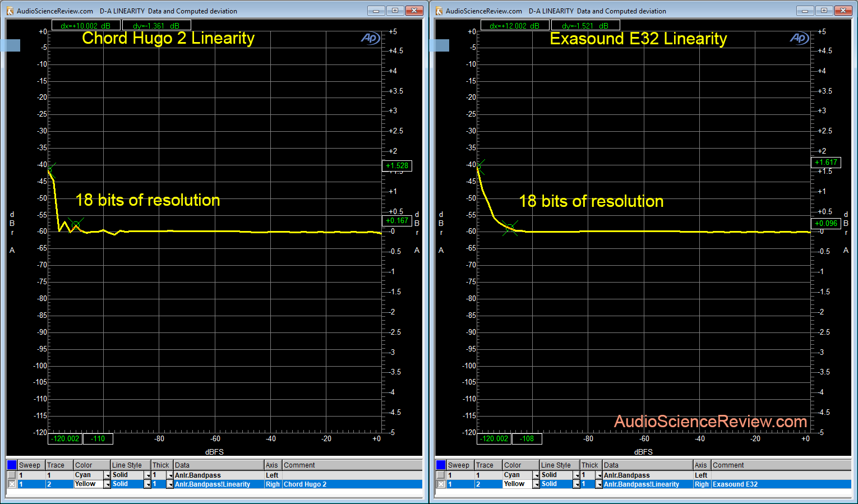
Task: Click the dBFS axis label under Chord Hugo 2 graph
Action: click(214, 452)
